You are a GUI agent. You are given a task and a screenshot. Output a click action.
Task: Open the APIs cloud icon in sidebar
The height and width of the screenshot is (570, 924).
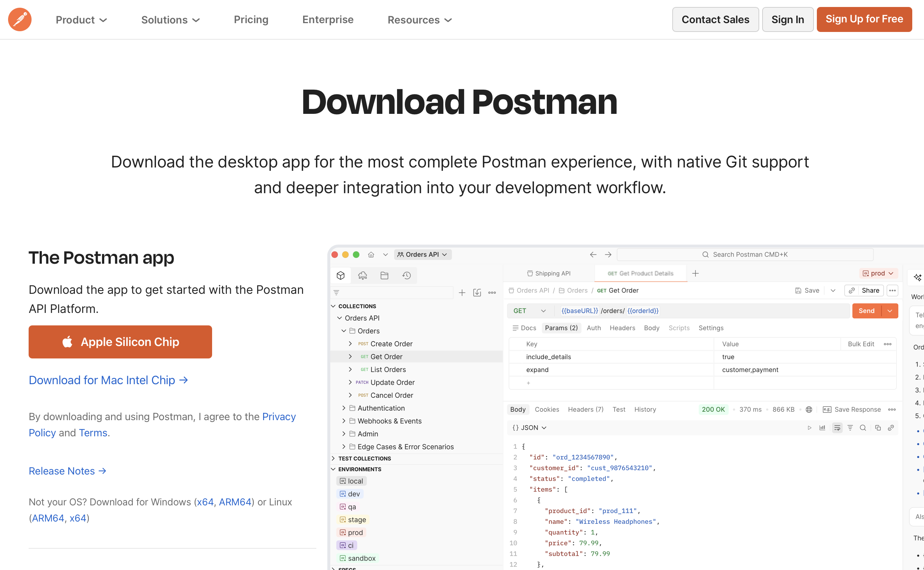[362, 275]
